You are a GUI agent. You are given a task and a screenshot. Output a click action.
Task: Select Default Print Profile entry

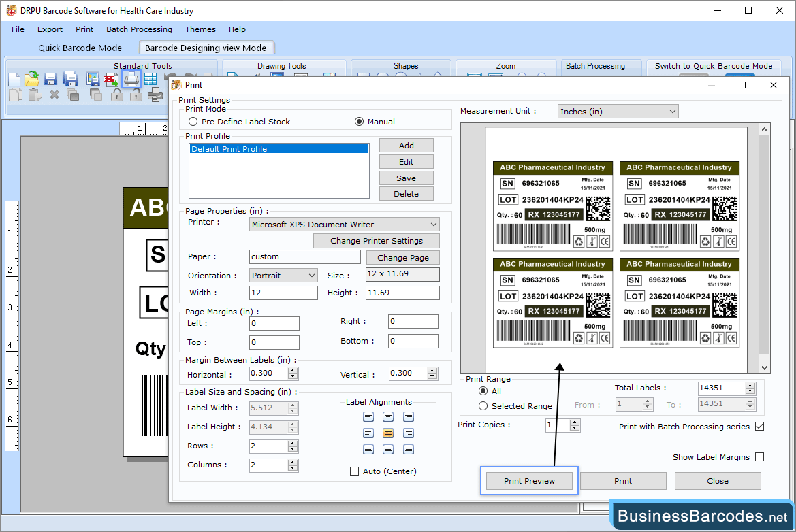pyautogui.click(x=279, y=149)
